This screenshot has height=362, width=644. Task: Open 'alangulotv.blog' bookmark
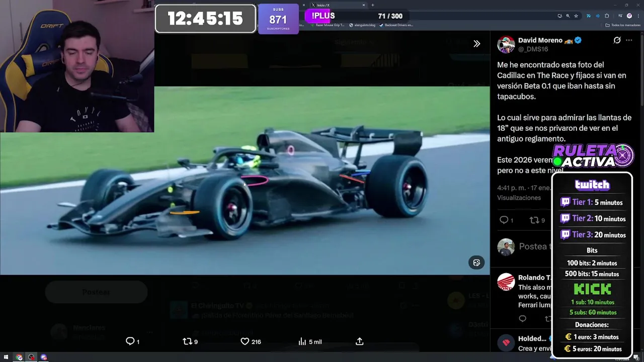[x=362, y=25]
